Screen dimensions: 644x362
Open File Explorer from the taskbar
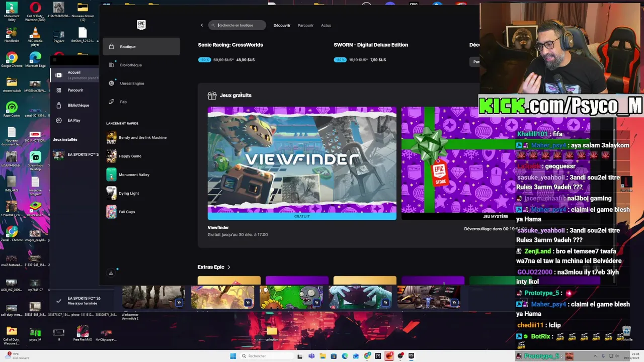323,356
